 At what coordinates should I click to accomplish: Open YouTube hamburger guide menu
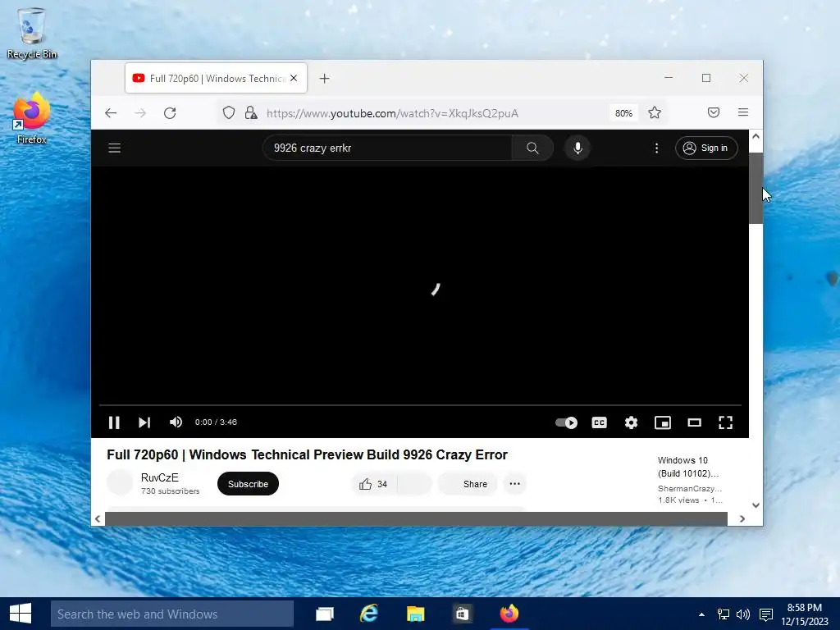(x=115, y=148)
